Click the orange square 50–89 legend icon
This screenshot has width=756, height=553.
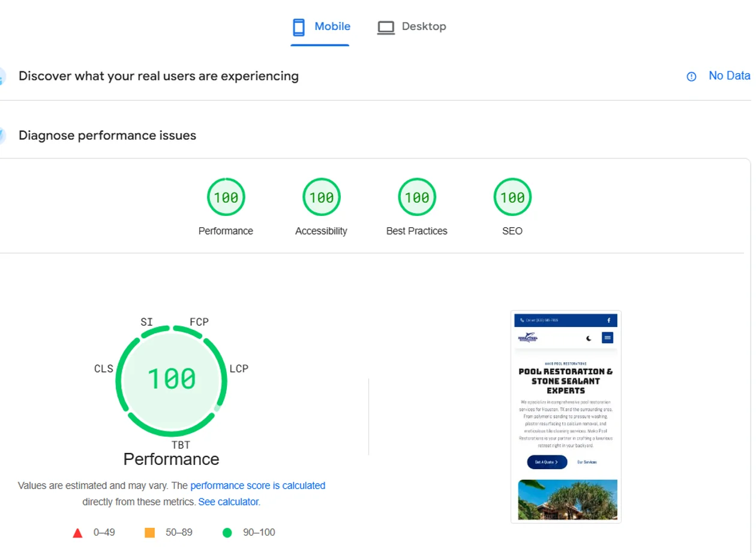(150, 533)
